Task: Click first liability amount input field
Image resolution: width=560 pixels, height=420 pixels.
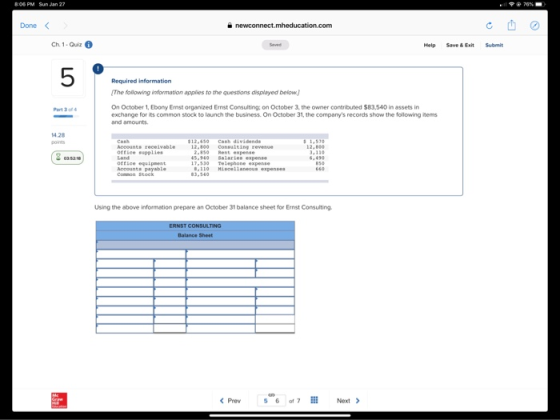Action: coord(275,264)
